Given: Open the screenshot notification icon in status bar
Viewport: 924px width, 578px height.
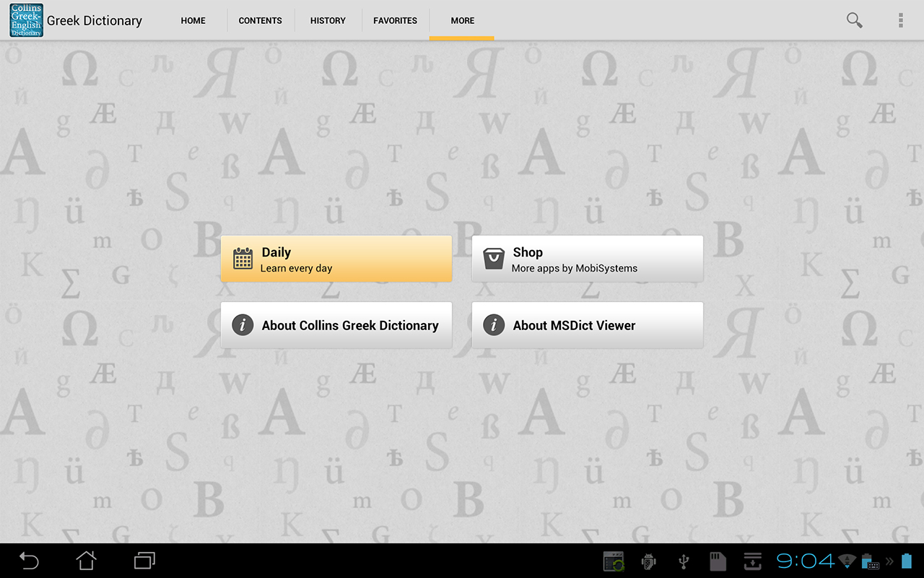Looking at the screenshot, I should click(614, 561).
